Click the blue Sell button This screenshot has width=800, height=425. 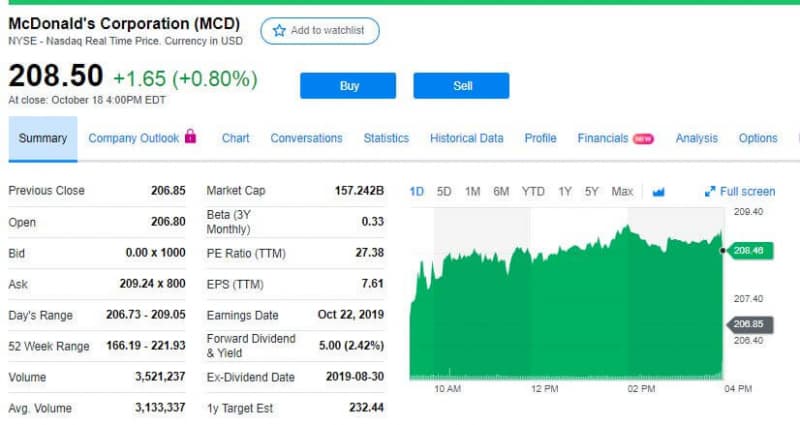pos(461,86)
